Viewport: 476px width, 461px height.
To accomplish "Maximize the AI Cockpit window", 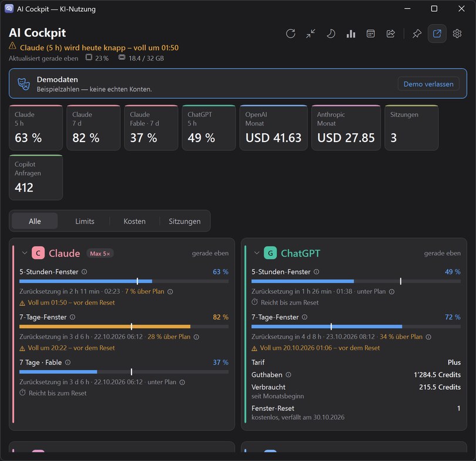I will point(434,8).
